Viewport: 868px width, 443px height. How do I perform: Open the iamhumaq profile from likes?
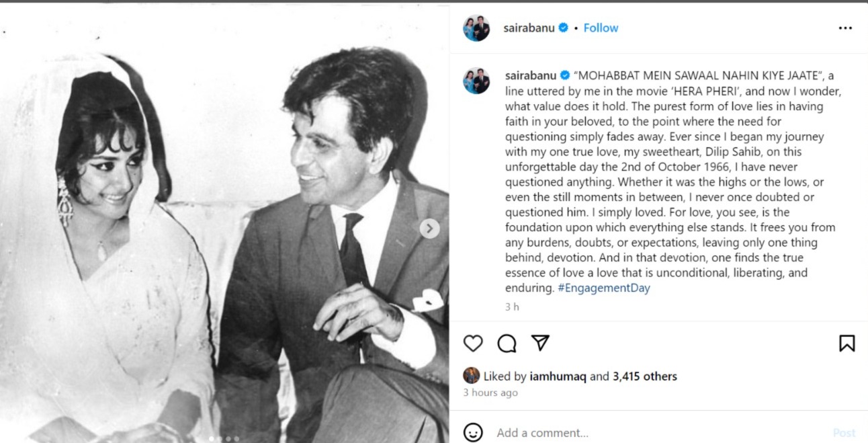(558, 376)
